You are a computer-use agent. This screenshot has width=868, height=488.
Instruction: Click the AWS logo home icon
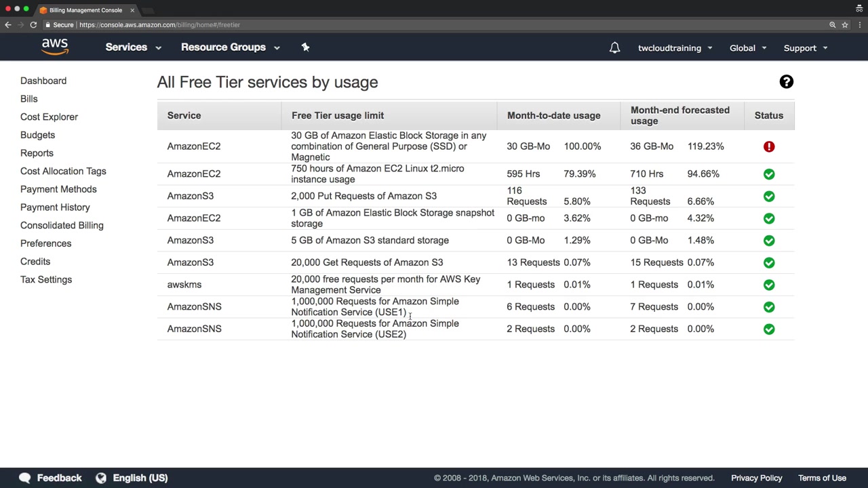tap(55, 47)
